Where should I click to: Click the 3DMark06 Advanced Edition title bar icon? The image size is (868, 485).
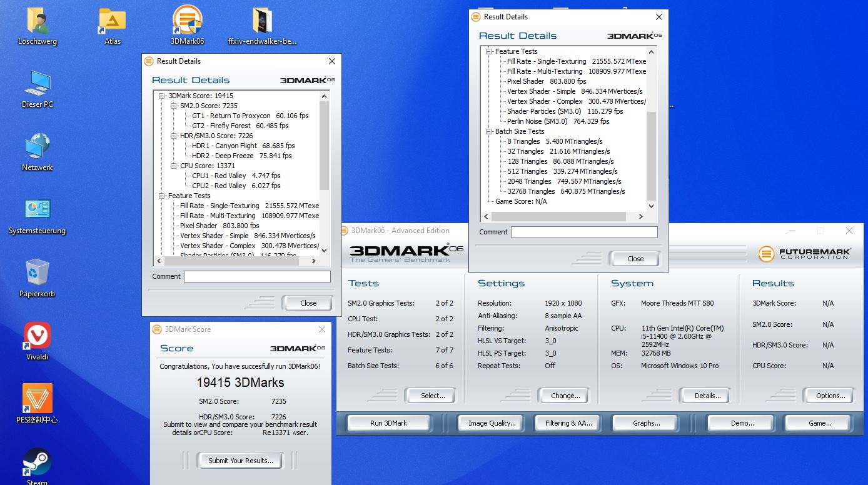[344, 230]
